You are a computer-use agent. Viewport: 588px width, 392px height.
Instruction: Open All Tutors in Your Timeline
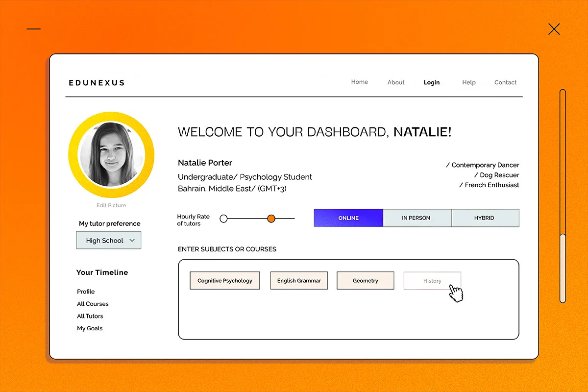[90, 316]
